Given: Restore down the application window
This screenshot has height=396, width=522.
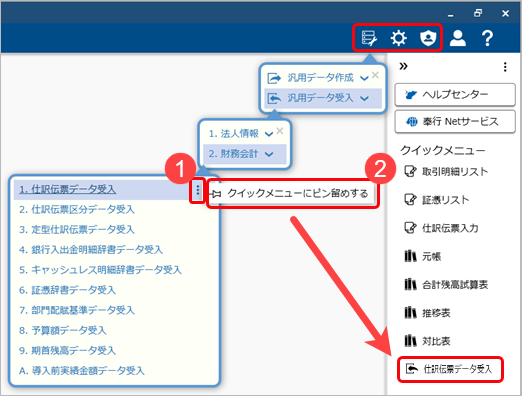Looking at the screenshot, I should coord(478,13).
